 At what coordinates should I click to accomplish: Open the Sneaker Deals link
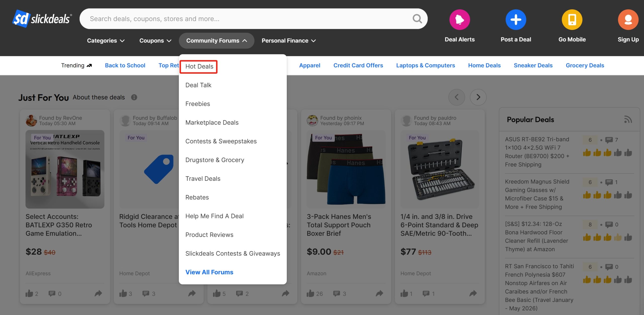pos(533,65)
